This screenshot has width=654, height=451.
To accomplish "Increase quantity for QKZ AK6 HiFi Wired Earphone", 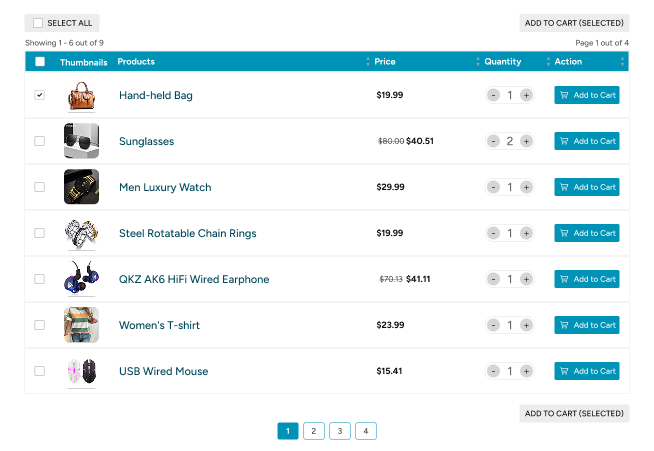I will tap(526, 279).
